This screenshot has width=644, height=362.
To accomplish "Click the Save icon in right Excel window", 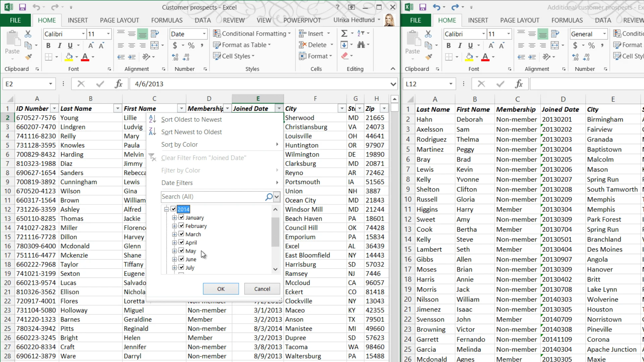I will coord(423,7).
